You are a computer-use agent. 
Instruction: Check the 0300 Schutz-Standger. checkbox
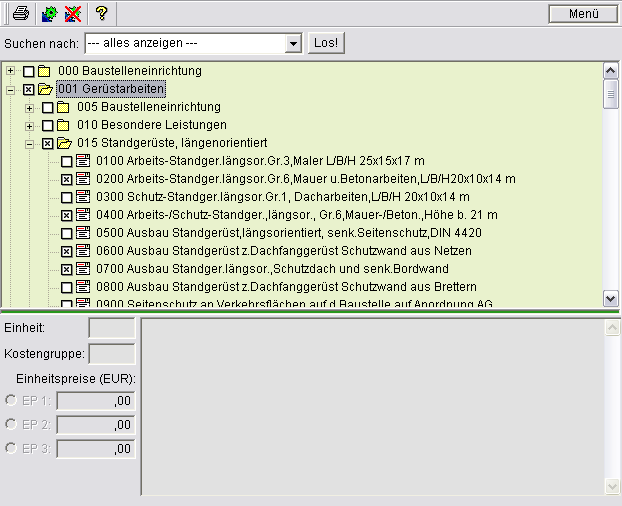pyautogui.click(x=67, y=197)
